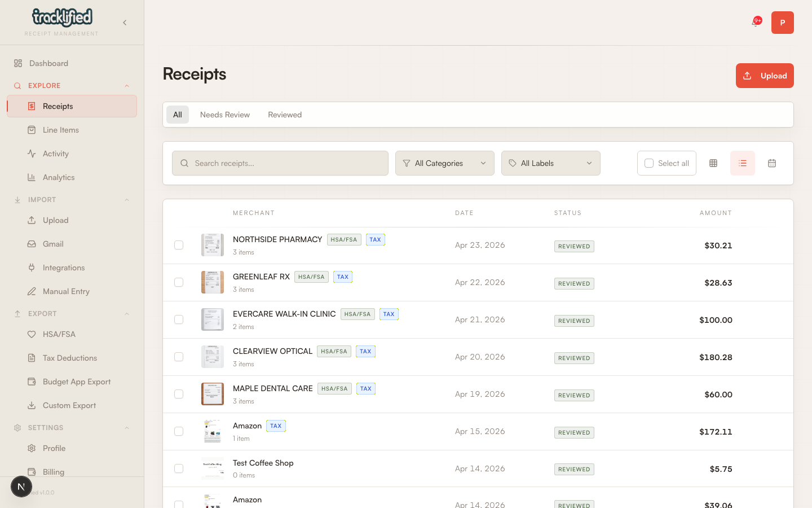Open the All Labels dropdown
This screenshot has width=812, height=508.
click(551, 163)
